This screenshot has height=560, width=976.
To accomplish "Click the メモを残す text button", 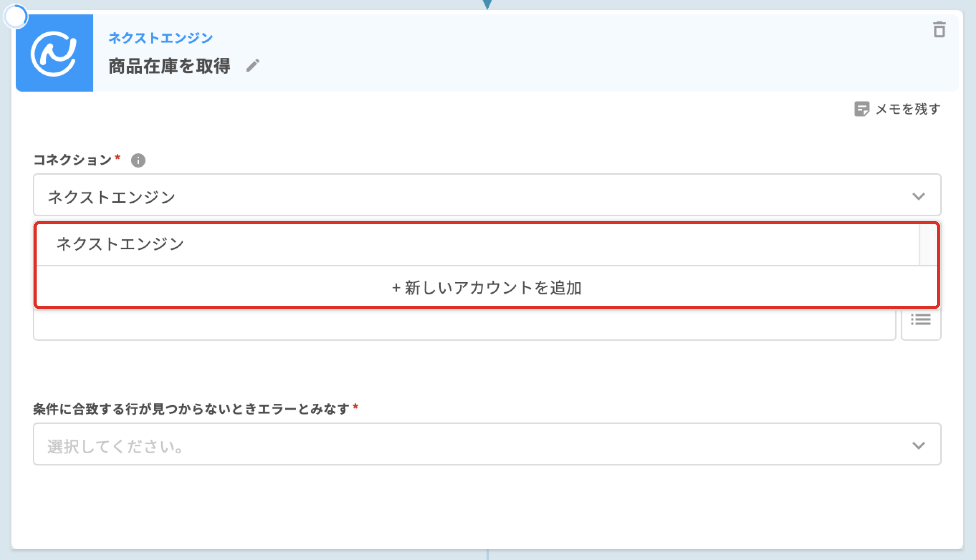I will click(x=907, y=109).
